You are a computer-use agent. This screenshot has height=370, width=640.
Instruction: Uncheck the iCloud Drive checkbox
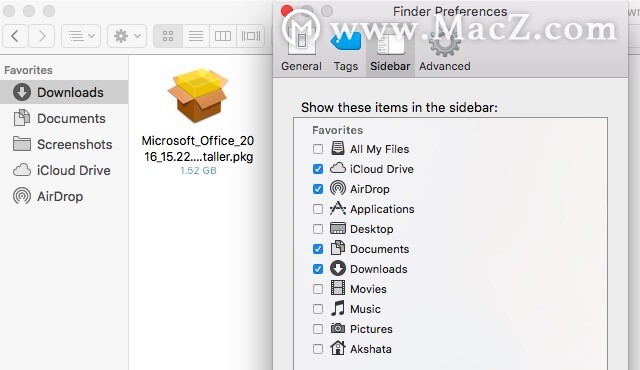click(318, 169)
